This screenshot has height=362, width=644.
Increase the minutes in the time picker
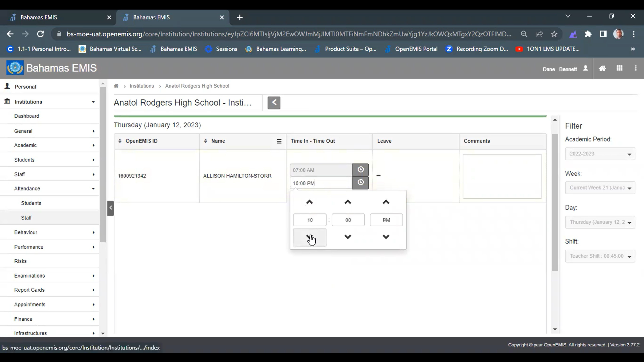click(x=348, y=202)
